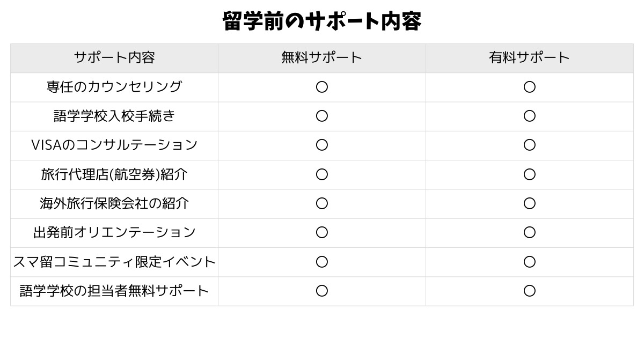Click the 語学学校入校手続き row label
This screenshot has width=644, height=338.
pyautogui.click(x=114, y=116)
